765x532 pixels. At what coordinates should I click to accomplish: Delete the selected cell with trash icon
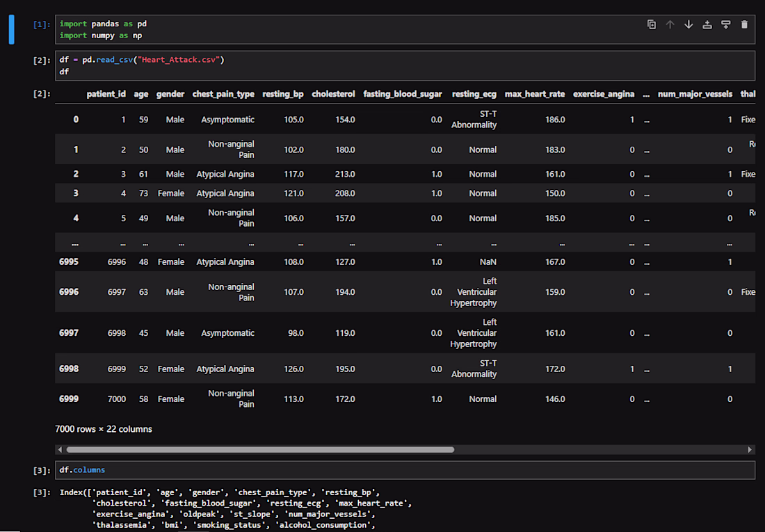(745, 24)
